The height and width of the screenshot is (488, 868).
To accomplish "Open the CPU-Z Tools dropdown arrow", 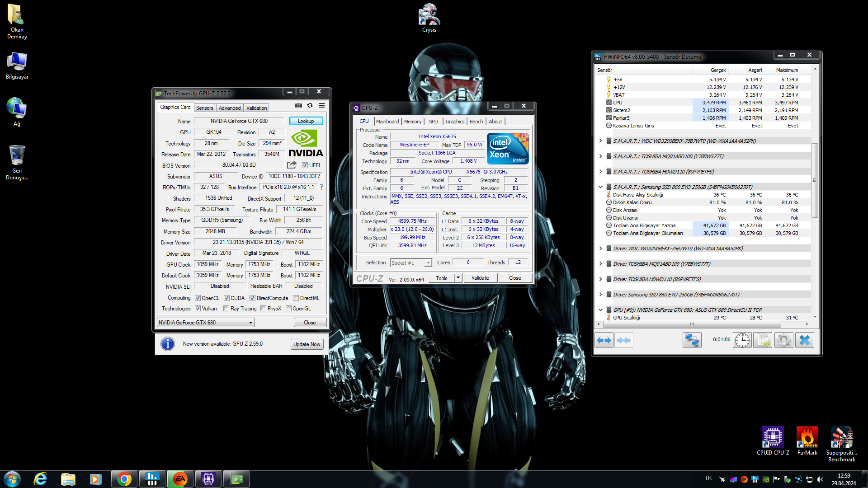I will (x=458, y=278).
